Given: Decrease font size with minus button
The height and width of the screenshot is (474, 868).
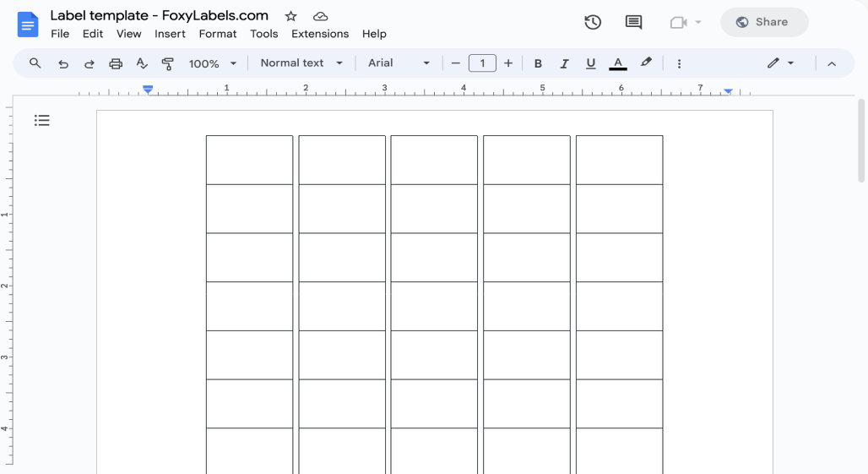Looking at the screenshot, I should tap(456, 63).
